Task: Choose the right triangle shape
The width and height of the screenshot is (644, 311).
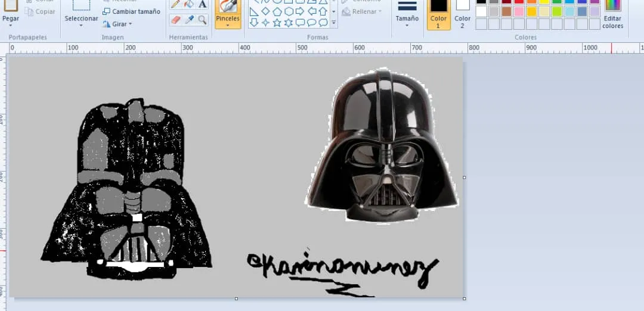Action: pyautogui.click(x=254, y=11)
